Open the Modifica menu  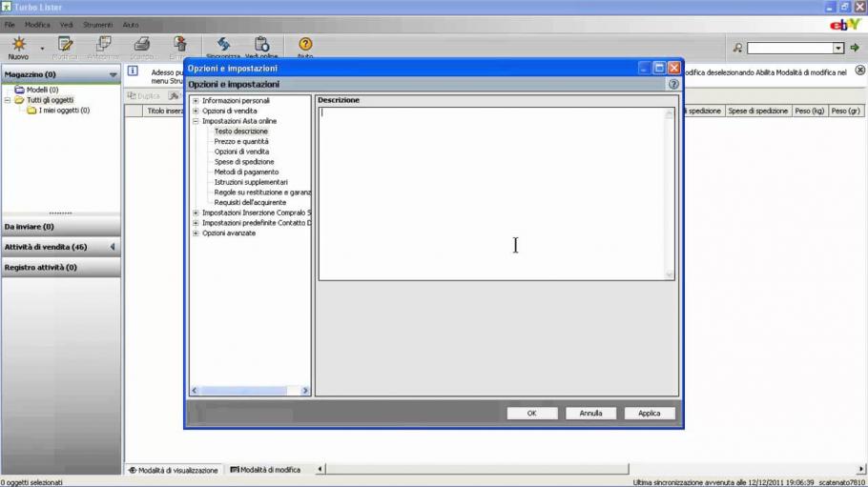(37, 25)
